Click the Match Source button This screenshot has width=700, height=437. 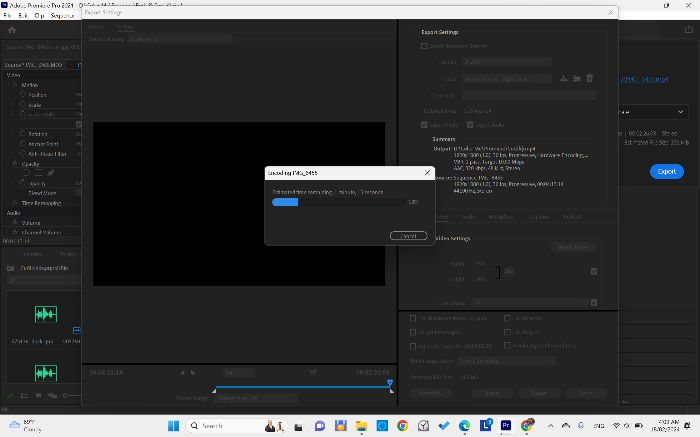573,247
